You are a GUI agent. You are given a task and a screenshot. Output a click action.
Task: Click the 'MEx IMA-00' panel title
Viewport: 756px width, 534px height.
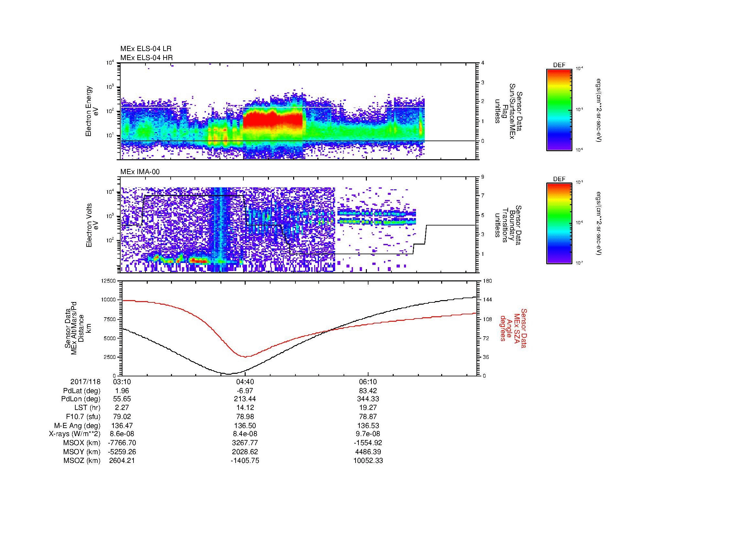point(140,172)
